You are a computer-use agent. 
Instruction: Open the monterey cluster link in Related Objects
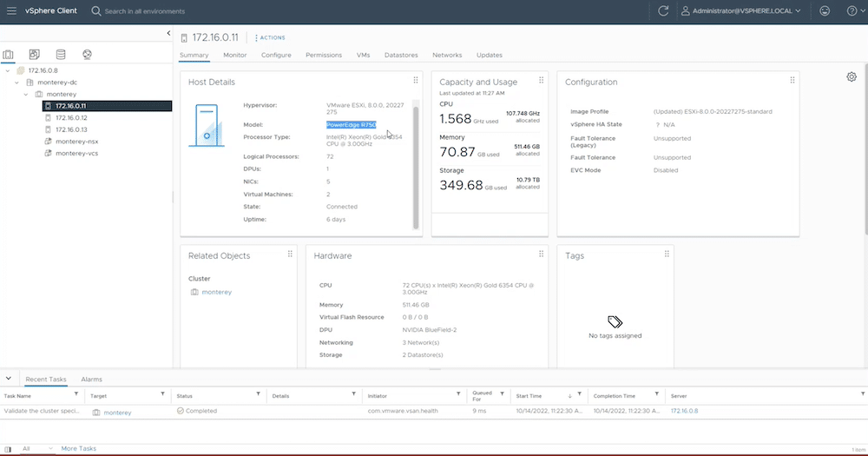(x=216, y=292)
